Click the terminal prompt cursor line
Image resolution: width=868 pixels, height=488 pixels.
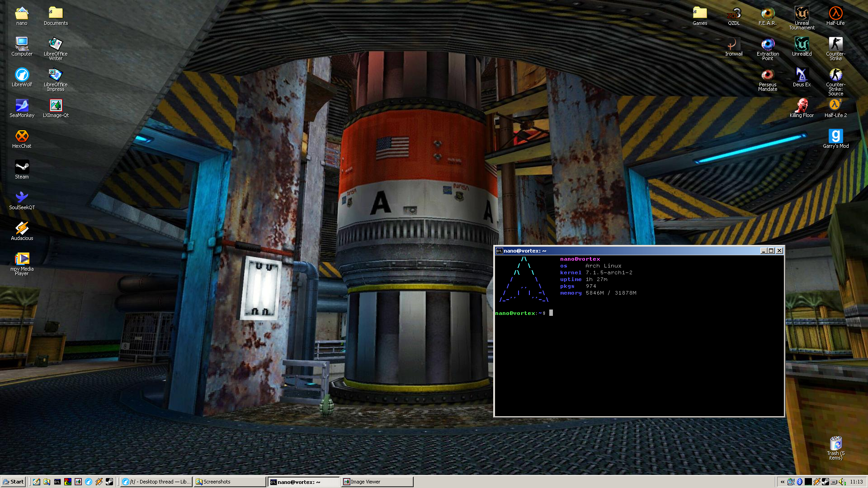click(524, 313)
